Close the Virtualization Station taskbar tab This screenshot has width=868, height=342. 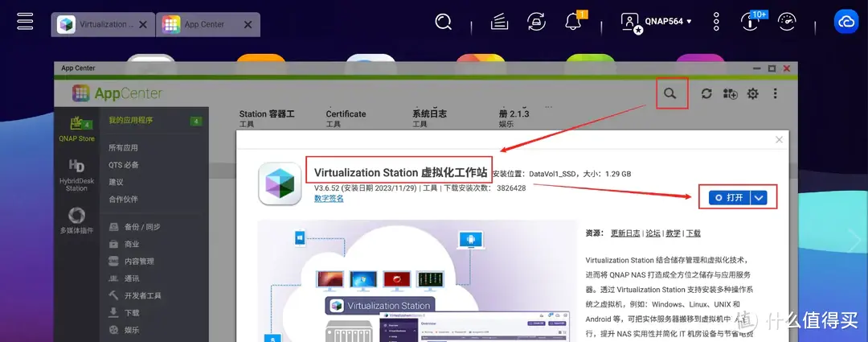[x=143, y=25]
